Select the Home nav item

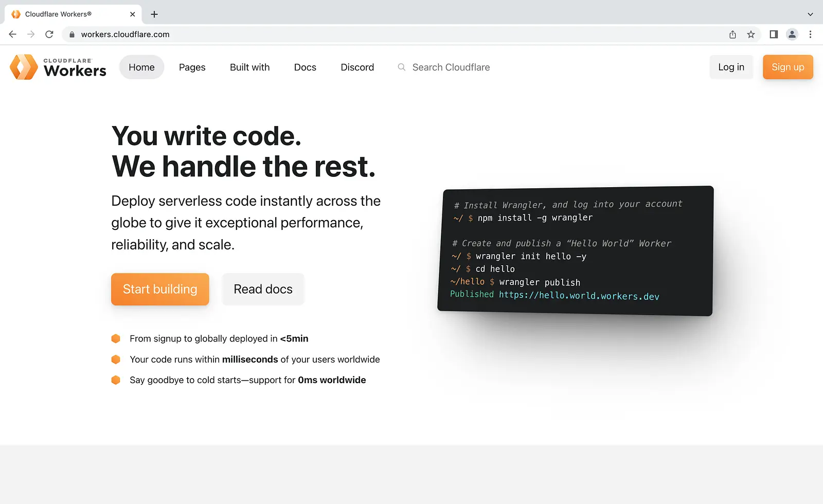point(141,67)
